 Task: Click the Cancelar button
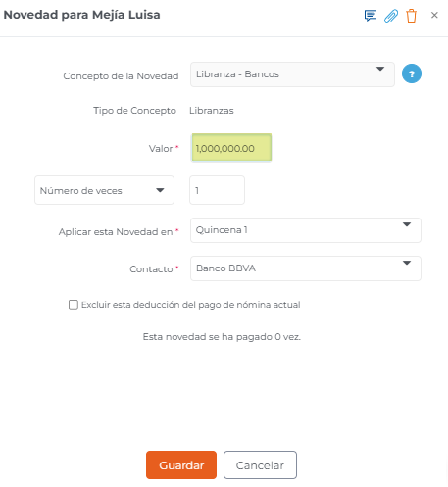pyautogui.click(x=260, y=465)
